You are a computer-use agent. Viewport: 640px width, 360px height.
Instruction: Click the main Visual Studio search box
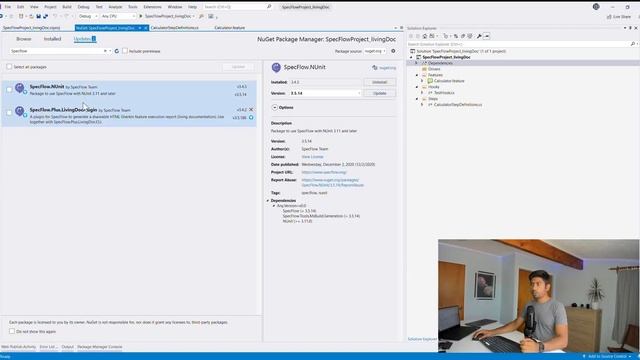point(237,7)
